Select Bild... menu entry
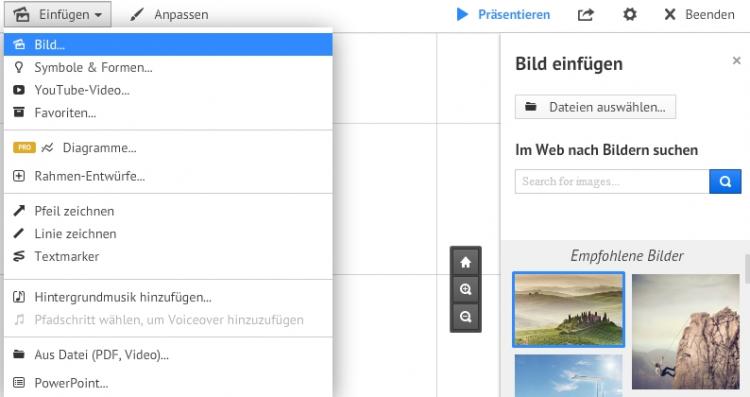 coord(168,44)
